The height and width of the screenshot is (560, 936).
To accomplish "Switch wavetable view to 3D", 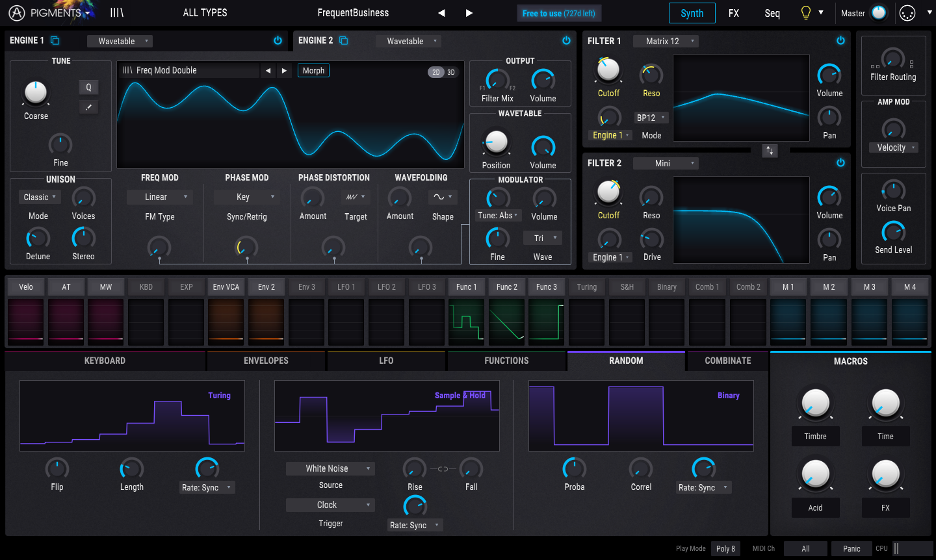I will click(x=451, y=72).
